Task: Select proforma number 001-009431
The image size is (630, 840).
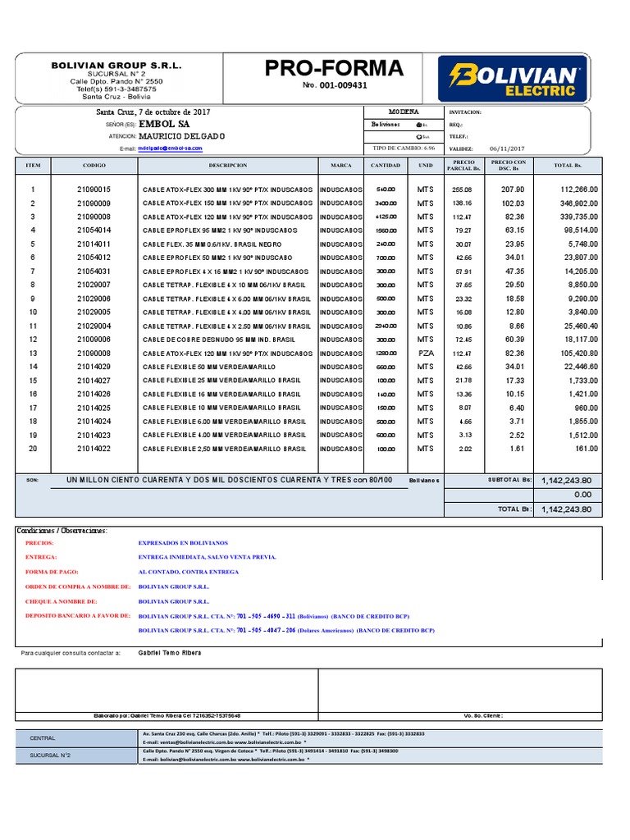Action: (344, 85)
